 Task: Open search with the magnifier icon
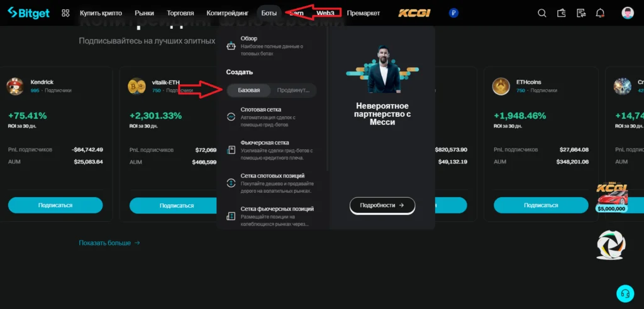tap(542, 13)
